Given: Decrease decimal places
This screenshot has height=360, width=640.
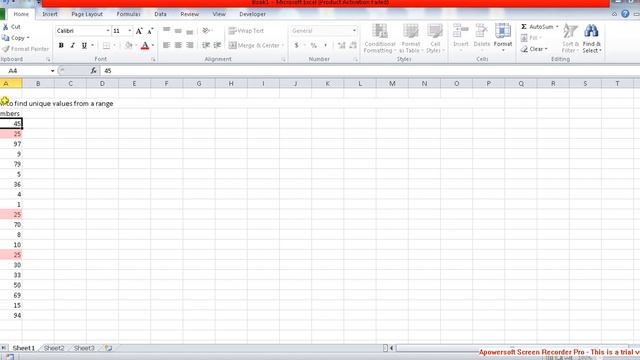Looking at the screenshot, I should (353, 45).
